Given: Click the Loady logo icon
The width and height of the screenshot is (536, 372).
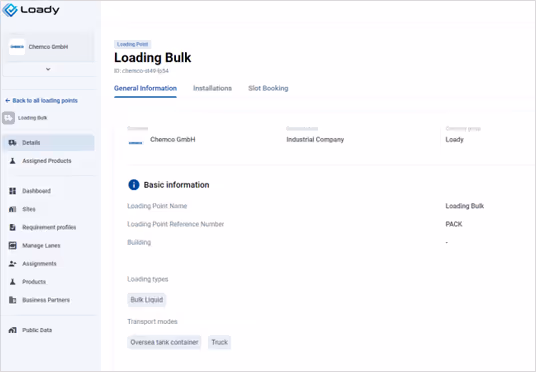Looking at the screenshot, I should [10, 10].
